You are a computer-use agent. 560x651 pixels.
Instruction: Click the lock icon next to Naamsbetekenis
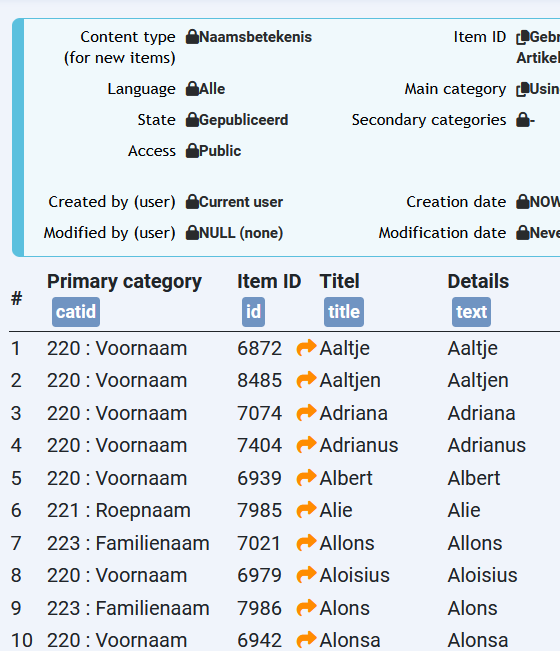192,37
